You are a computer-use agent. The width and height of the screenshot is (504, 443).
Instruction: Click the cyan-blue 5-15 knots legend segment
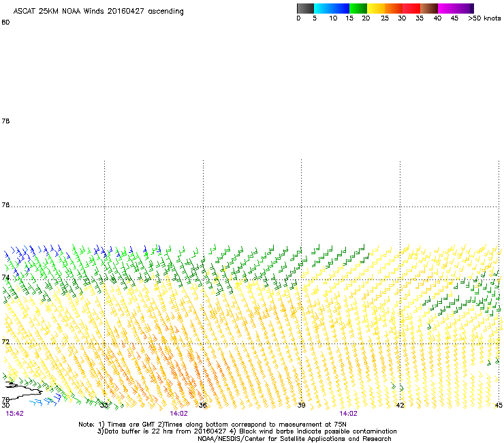(x=332, y=8)
